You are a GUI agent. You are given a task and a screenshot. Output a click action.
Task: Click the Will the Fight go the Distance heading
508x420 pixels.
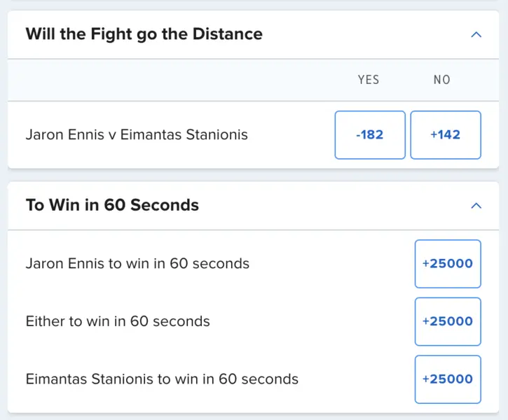coord(144,34)
